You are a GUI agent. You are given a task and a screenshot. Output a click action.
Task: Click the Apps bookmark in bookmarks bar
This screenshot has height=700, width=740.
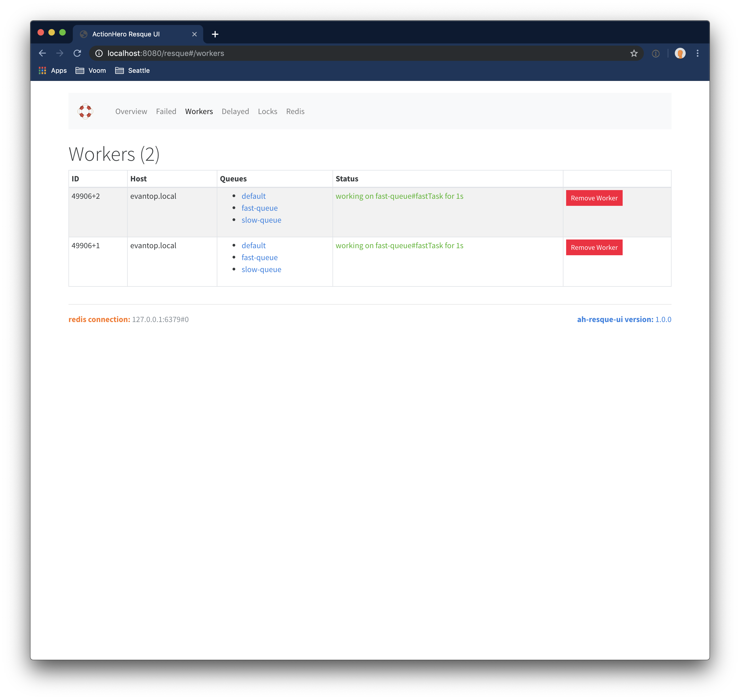pyautogui.click(x=53, y=70)
